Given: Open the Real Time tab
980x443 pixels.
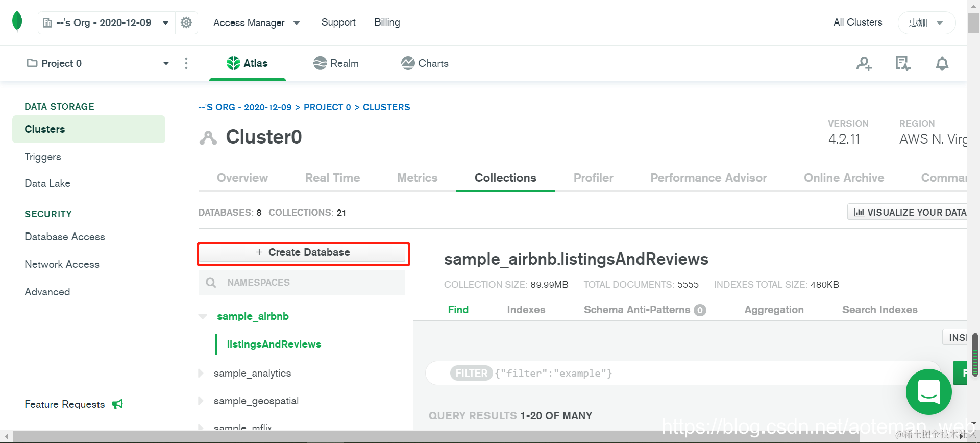Looking at the screenshot, I should 333,178.
